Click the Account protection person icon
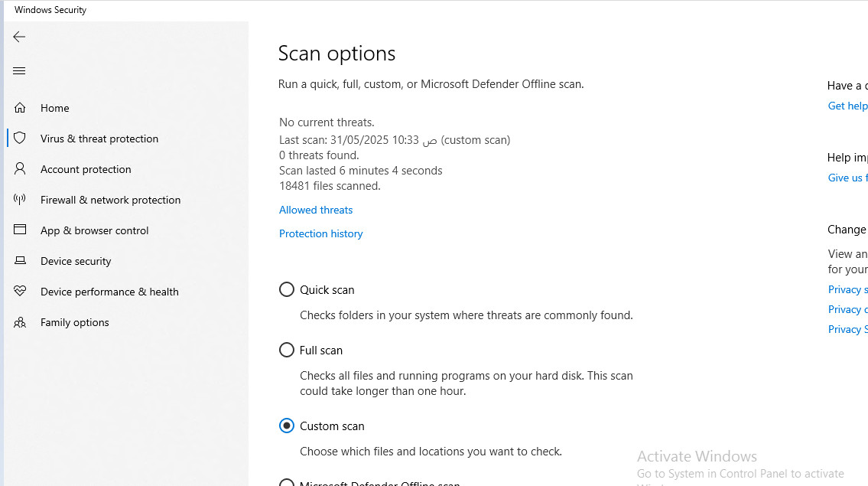 [x=20, y=168]
